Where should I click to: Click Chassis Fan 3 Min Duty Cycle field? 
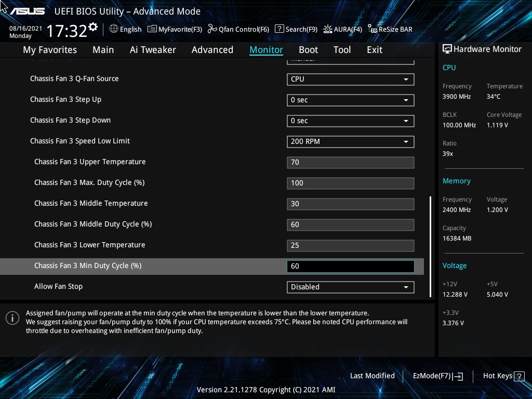[x=351, y=267]
